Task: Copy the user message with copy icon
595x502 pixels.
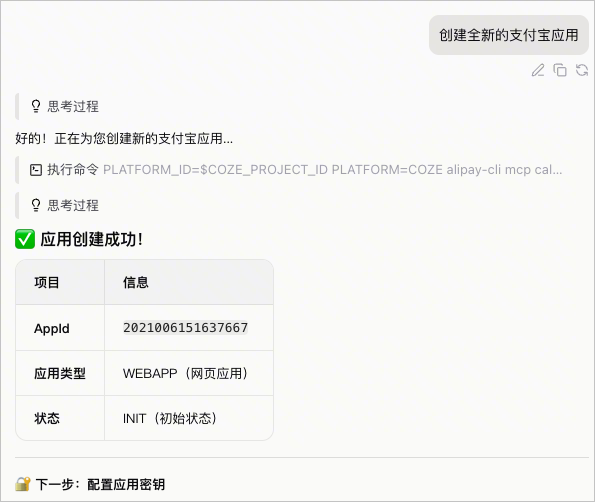Action: coord(560,70)
